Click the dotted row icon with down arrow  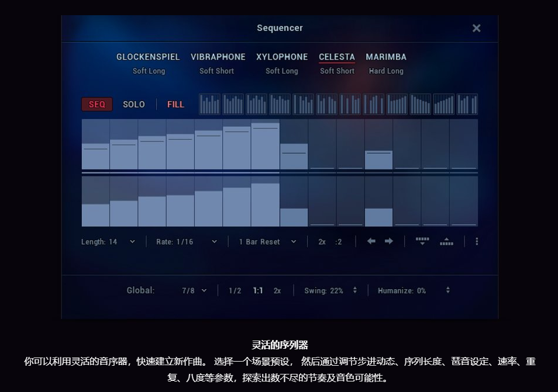[422, 241]
